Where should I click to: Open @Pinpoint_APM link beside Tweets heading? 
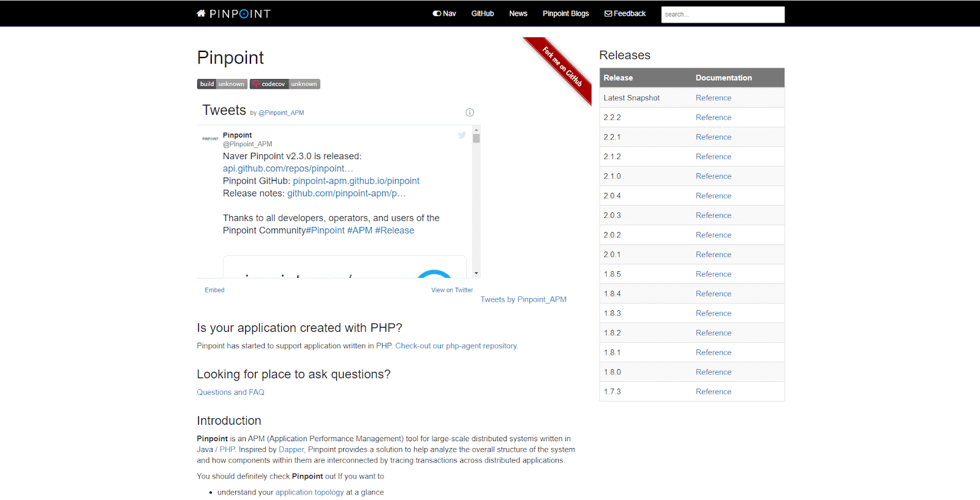[x=281, y=113]
